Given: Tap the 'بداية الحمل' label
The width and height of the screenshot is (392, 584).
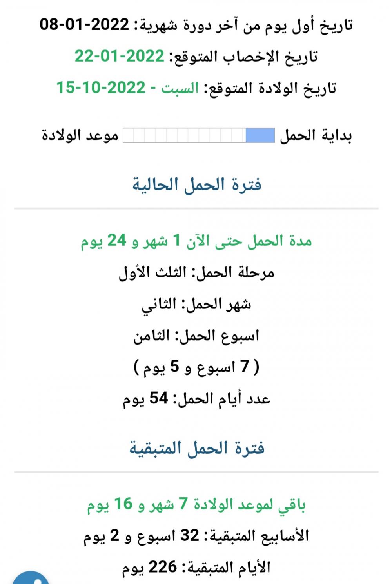Looking at the screenshot, I should 316,136.
